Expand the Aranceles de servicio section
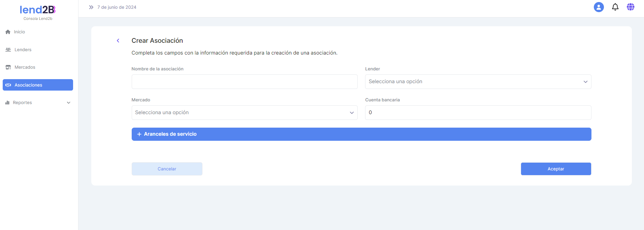644x230 pixels. click(x=361, y=134)
